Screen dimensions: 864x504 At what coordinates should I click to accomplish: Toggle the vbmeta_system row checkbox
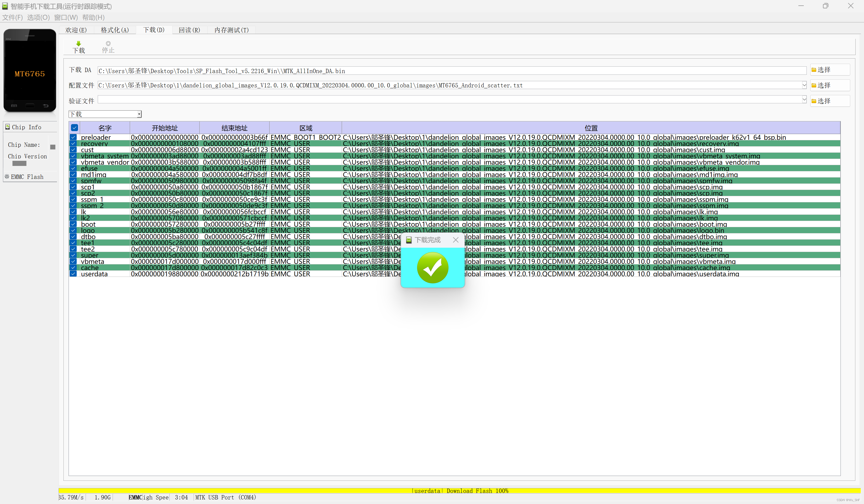(x=73, y=156)
